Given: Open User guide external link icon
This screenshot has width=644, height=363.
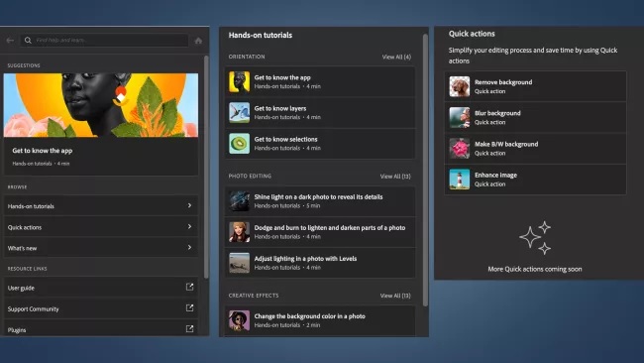Looking at the screenshot, I should (x=189, y=287).
